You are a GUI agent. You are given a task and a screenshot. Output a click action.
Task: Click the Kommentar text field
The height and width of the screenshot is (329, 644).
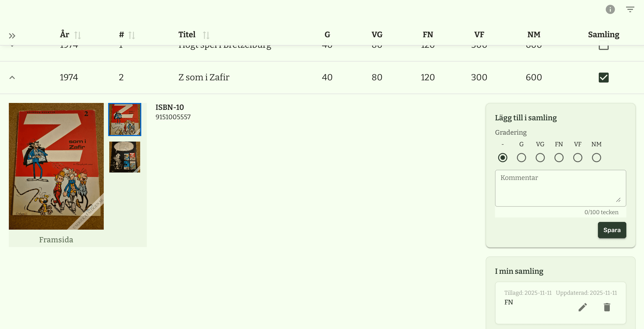pyautogui.click(x=560, y=188)
